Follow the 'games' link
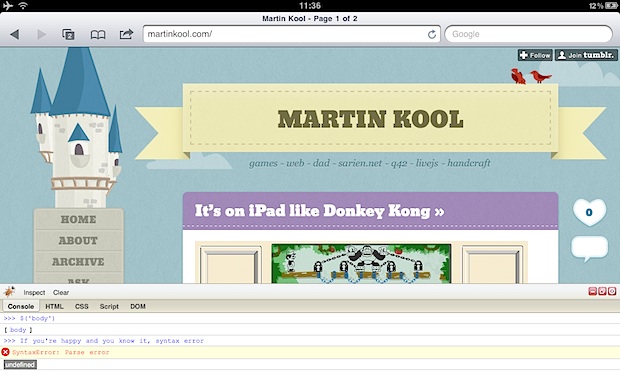 coord(263,163)
